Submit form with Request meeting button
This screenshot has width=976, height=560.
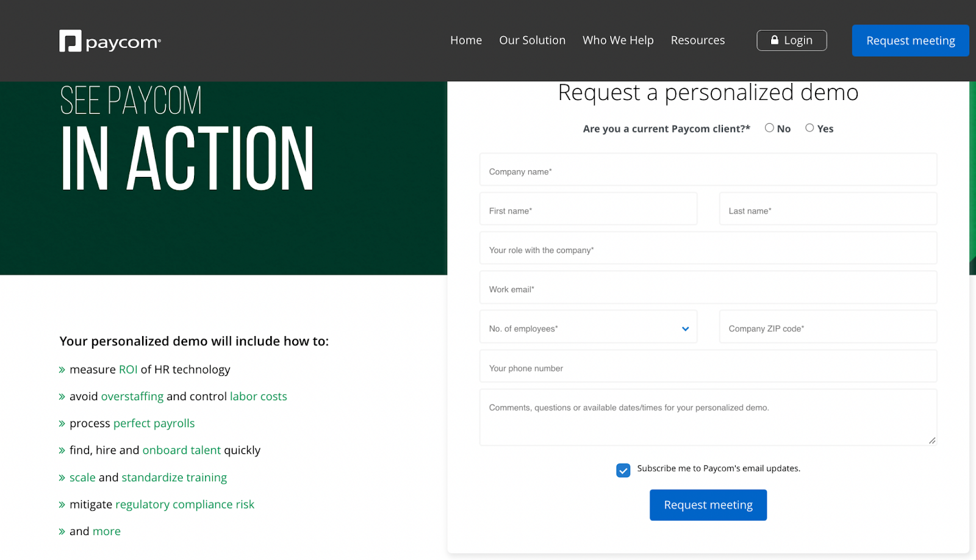[x=708, y=505]
